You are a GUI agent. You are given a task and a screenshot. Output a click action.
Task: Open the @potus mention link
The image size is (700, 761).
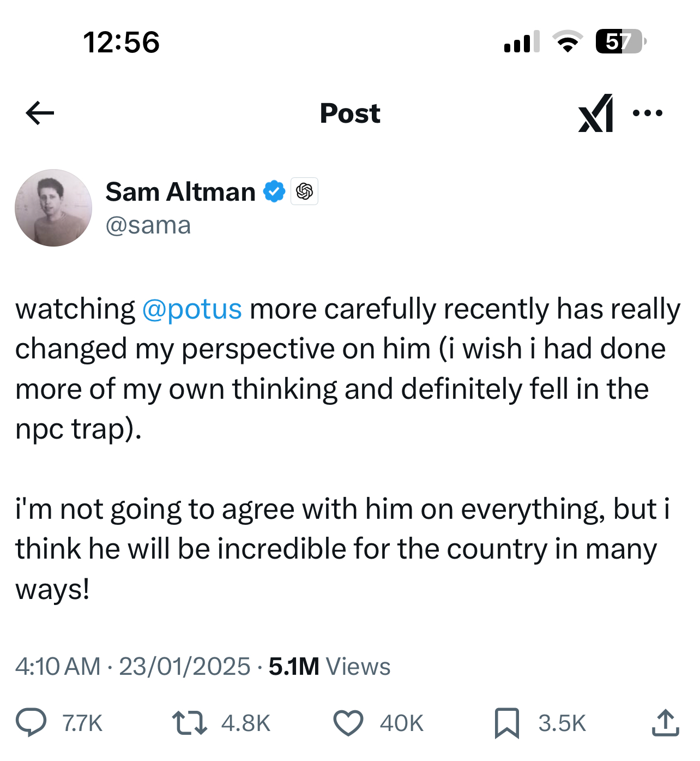(192, 309)
